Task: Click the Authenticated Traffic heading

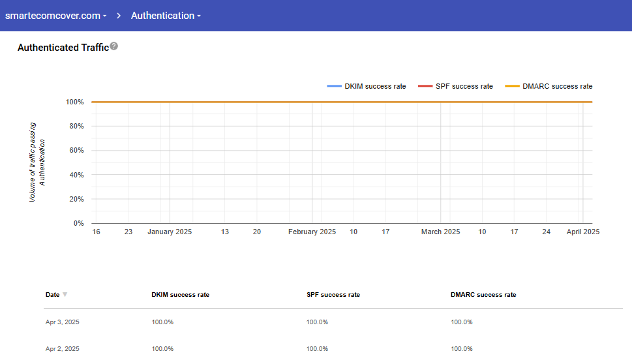Action: pyautogui.click(x=63, y=48)
